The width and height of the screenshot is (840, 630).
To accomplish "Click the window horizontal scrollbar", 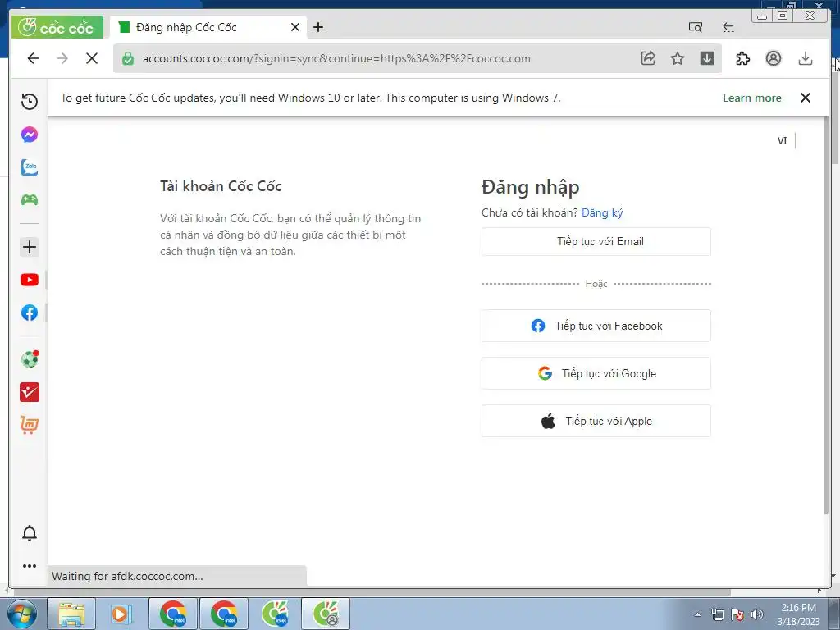I will pos(370,592).
